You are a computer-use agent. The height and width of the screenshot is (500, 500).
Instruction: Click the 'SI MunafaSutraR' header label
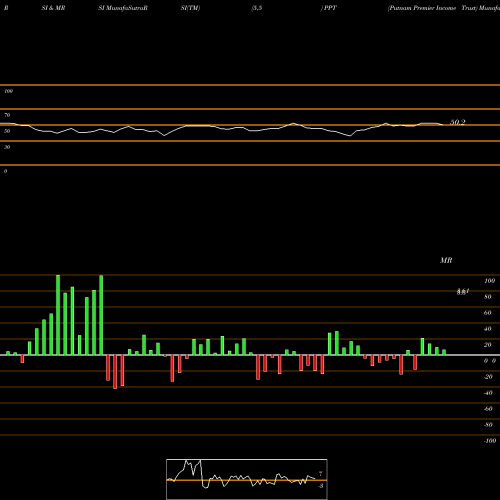pyautogui.click(x=123, y=8)
